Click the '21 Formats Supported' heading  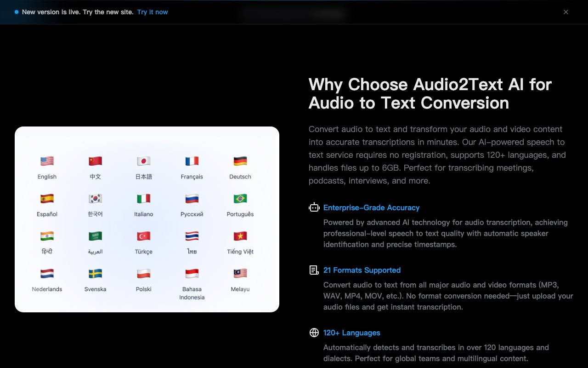(362, 270)
